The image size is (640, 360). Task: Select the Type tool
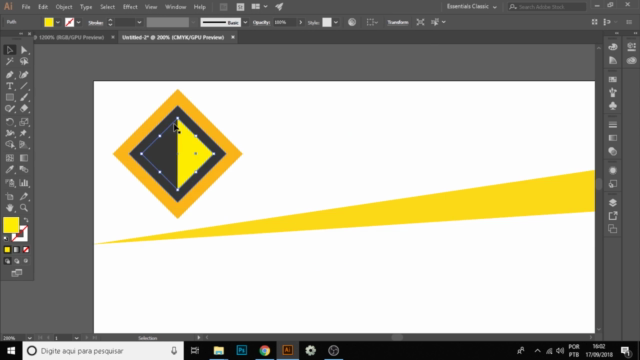[x=10, y=86]
